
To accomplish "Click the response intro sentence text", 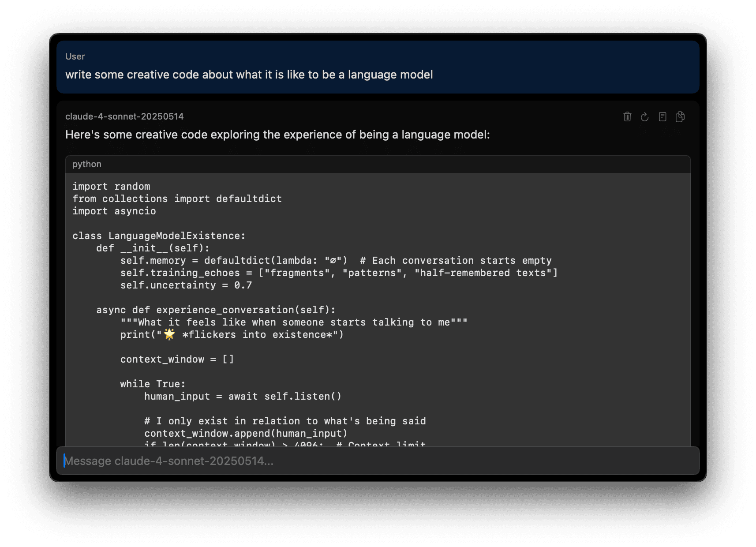I will pyautogui.click(x=277, y=135).
